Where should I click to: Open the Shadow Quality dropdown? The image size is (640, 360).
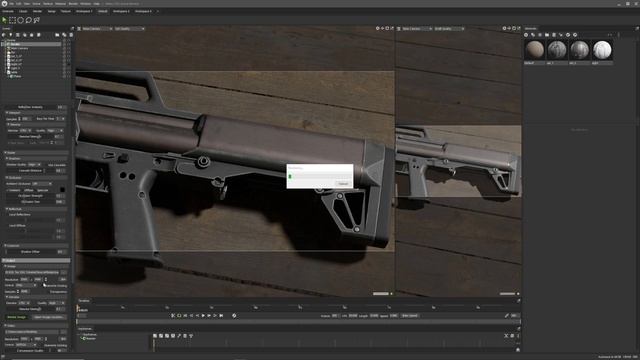click(x=34, y=165)
